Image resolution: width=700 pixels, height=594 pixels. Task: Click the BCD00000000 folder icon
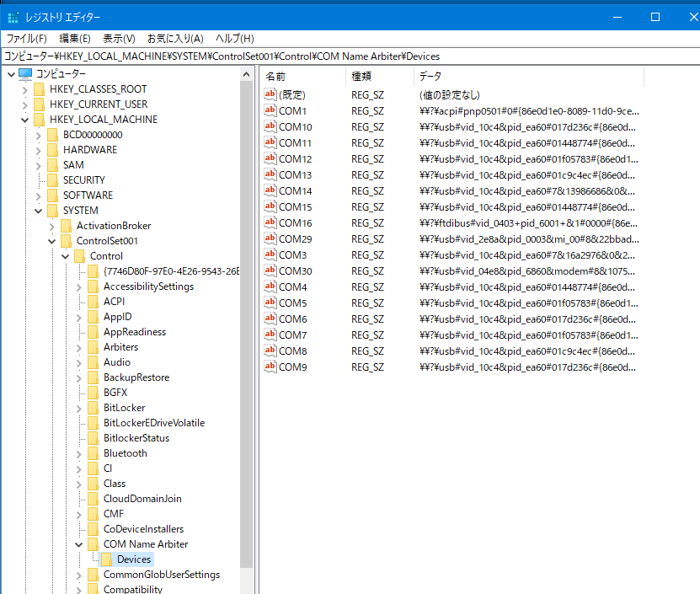(53, 135)
